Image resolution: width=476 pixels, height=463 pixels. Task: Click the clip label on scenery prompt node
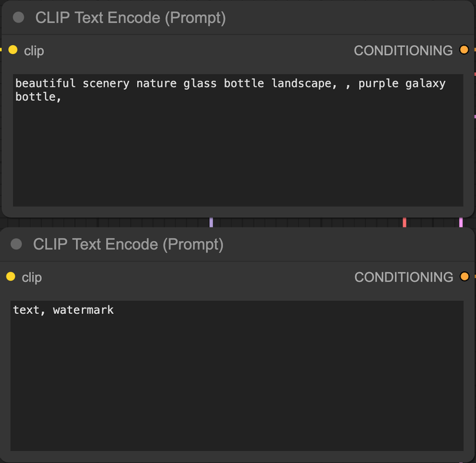click(34, 51)
